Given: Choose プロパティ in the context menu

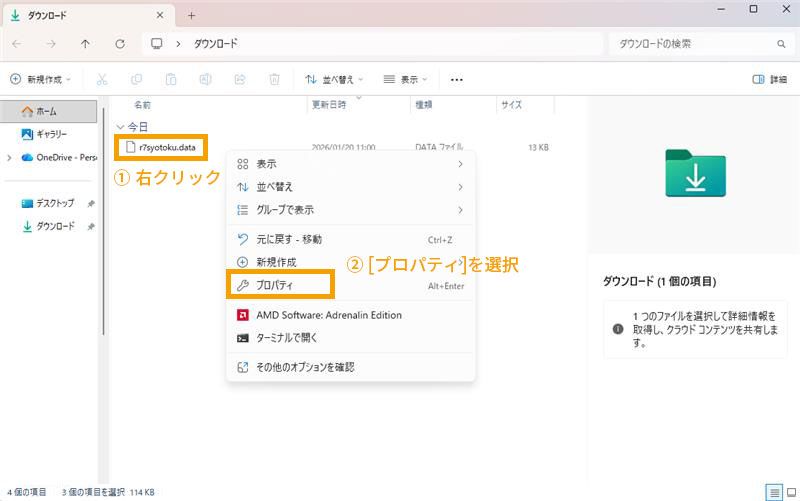Looking at the screenshot, I should click(351, 285).
